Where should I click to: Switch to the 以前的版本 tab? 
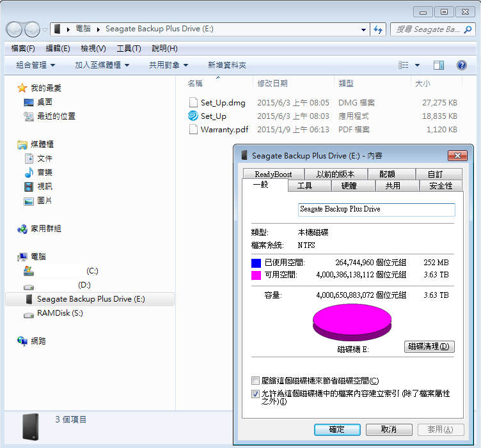[336, 174]
